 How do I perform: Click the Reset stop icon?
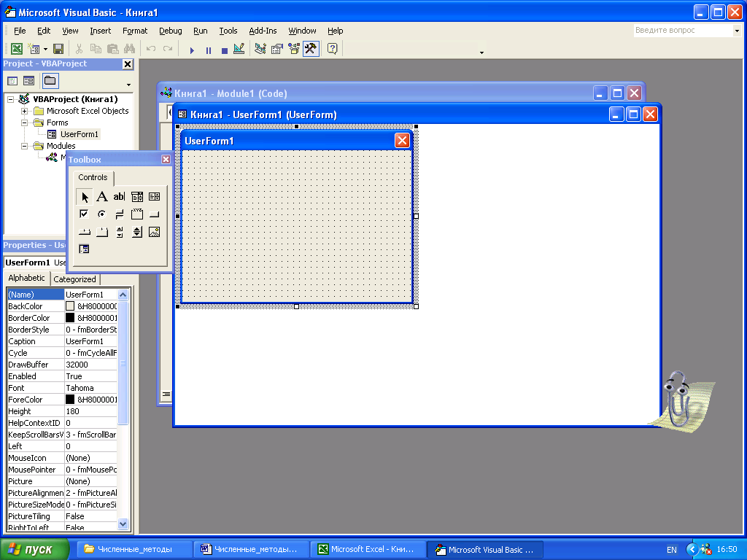[225, 50]
